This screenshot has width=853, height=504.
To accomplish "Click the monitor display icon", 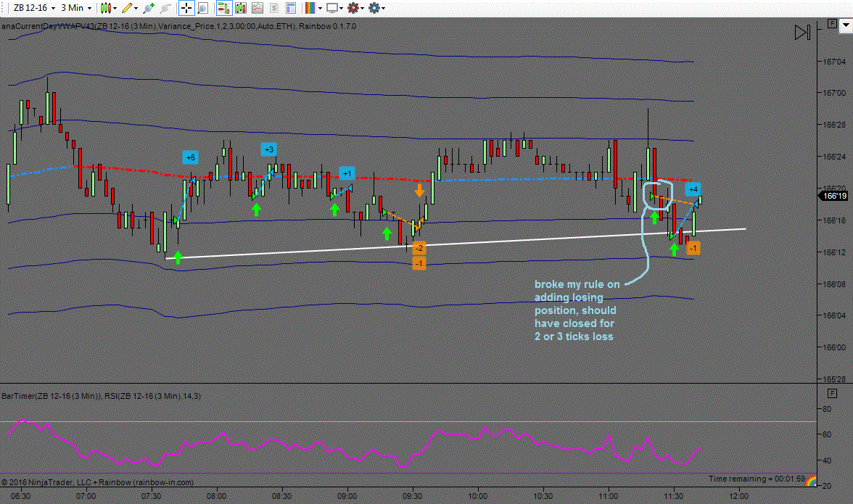I will point(331,8).
